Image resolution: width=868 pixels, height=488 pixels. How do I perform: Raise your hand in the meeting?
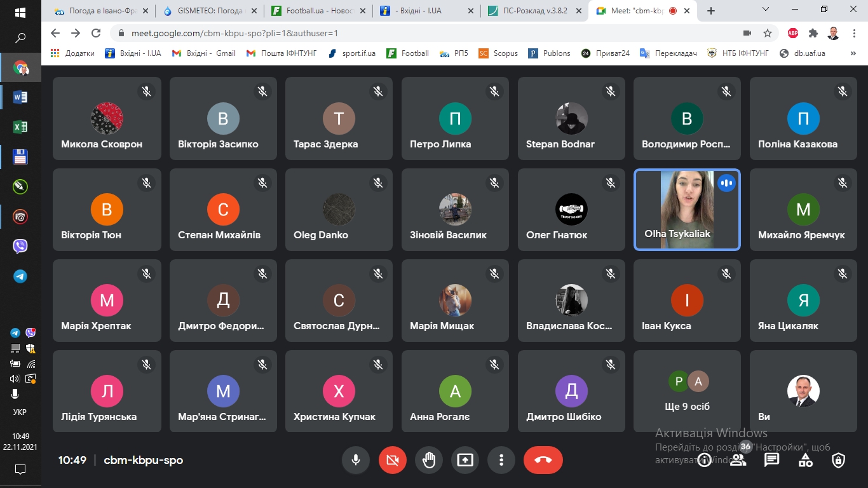(x=429, y=460)
